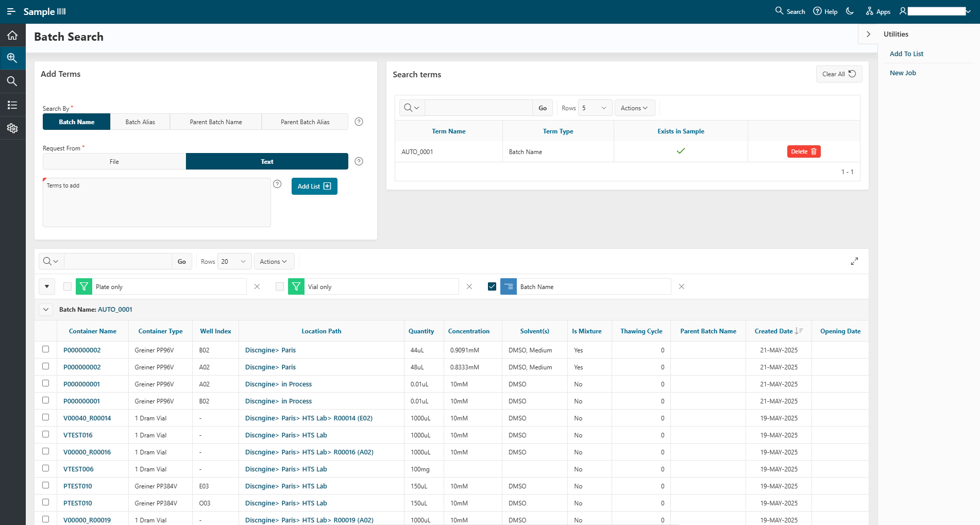The height and width of the screenshot is (525, 980).
Task: Click help icon next to Request From
Action: point(359,161)
